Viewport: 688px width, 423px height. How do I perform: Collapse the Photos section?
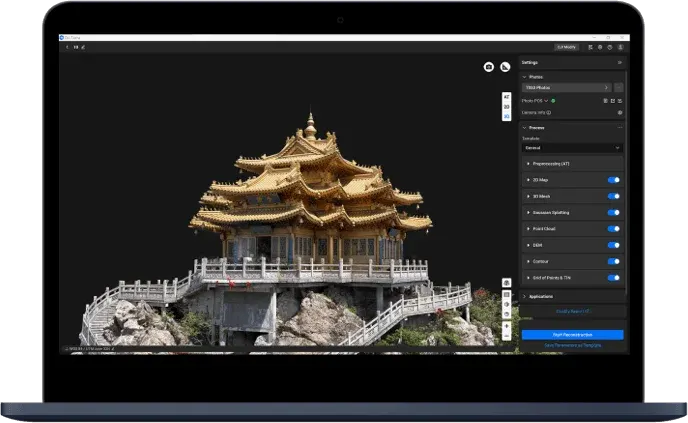(524, 77)
